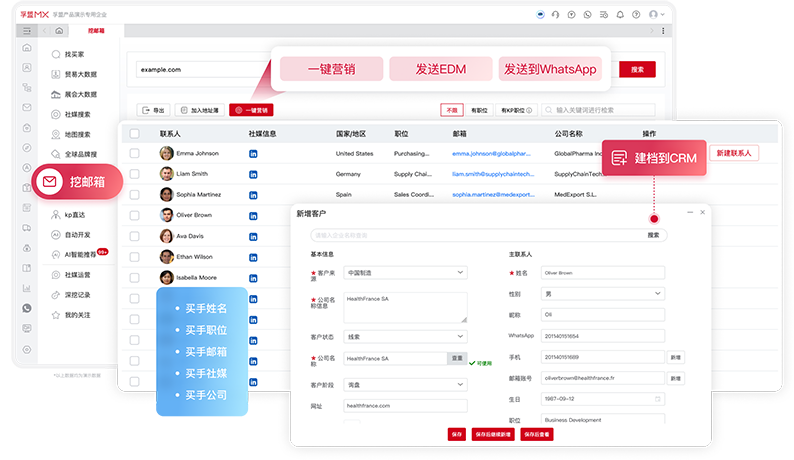
Task: Open the three-dot more menu in tab bar
Action: tap(663, 31)
